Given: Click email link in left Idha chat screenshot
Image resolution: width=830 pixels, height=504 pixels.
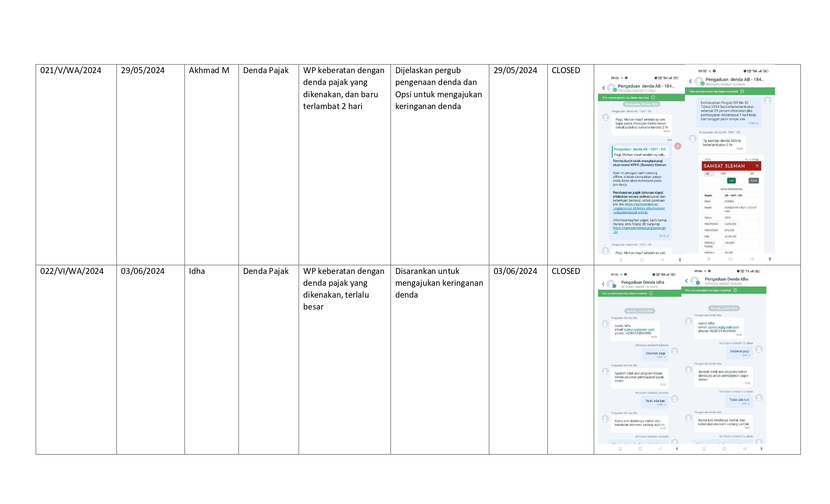Looking at the screenshot, I should 639,329.
